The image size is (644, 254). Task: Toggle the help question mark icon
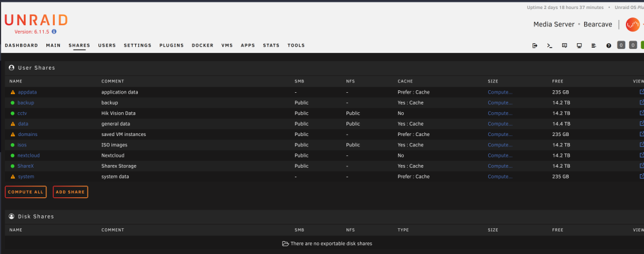[609, 46]
